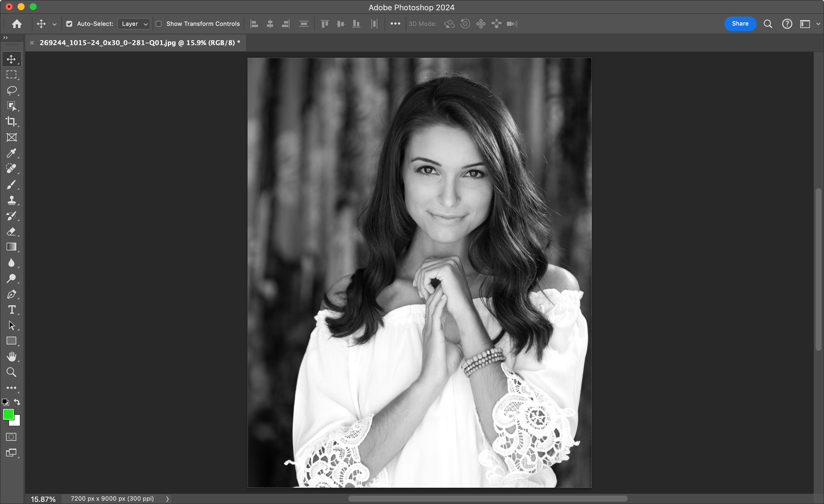Select the Crop tool

(x=11, y=121)
